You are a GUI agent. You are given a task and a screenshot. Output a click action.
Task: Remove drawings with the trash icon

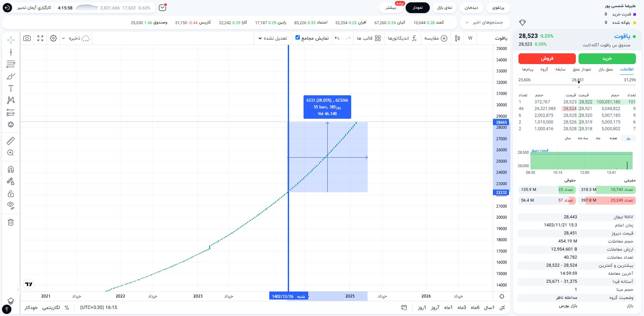[x=11, y=222]
